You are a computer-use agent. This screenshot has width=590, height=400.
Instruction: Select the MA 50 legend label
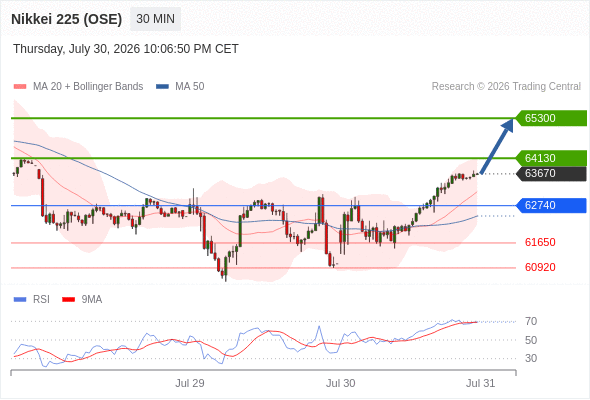point(190,87)
